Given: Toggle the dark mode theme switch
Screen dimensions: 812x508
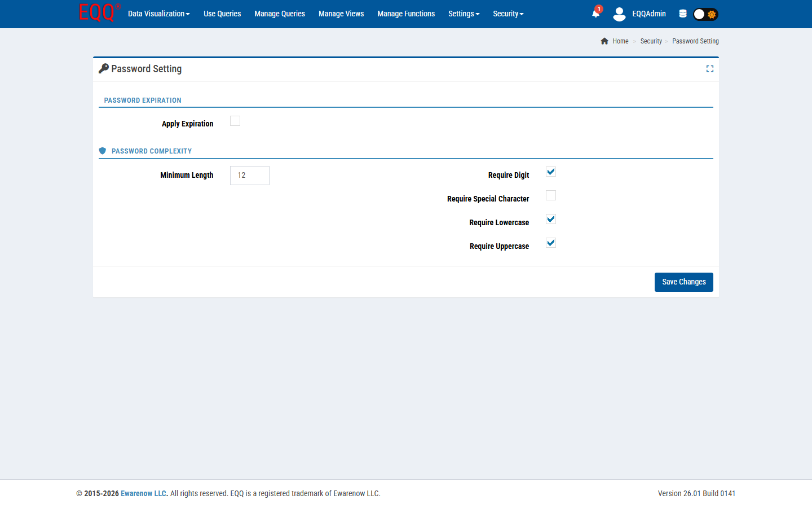Looking at the screenshot, I should [705, 14].
